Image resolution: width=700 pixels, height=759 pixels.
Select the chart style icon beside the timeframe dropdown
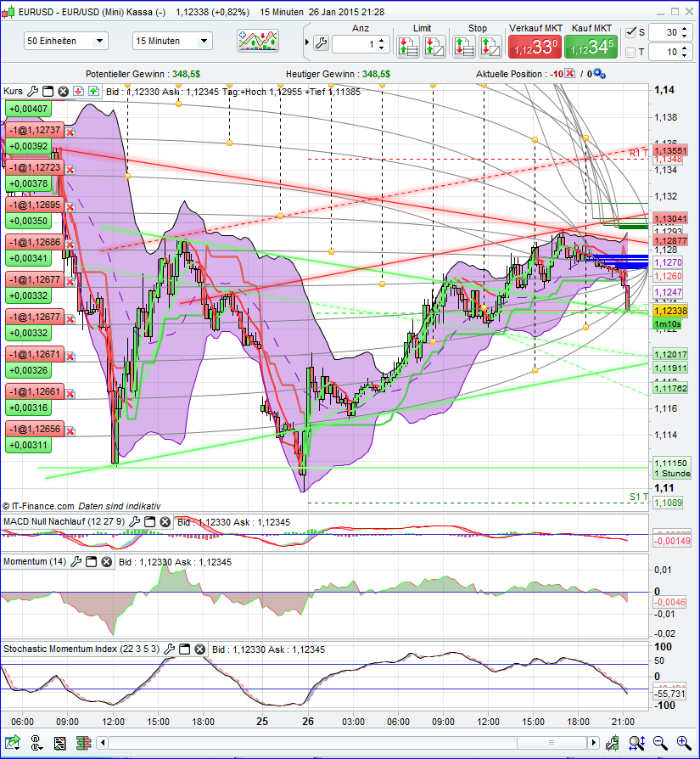tap(258, 41)
